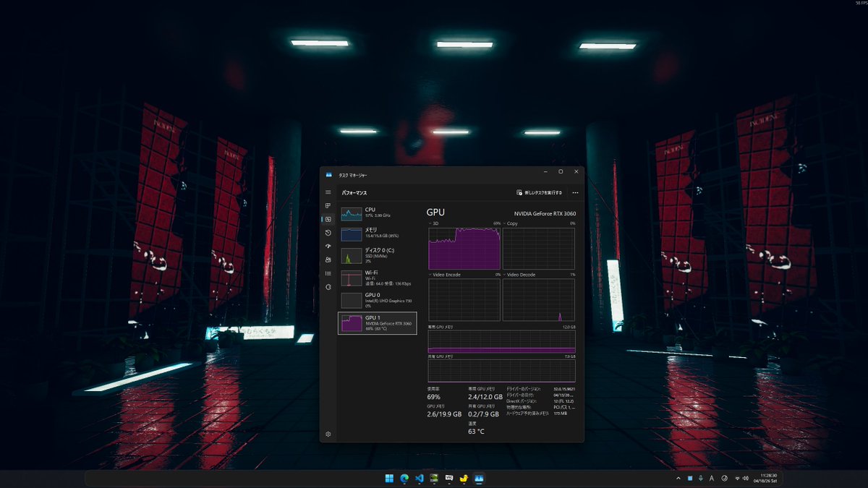Click the NVIDIA GeForce RTX 3060 heading
868x488 pixels.
tap(545, 214)
